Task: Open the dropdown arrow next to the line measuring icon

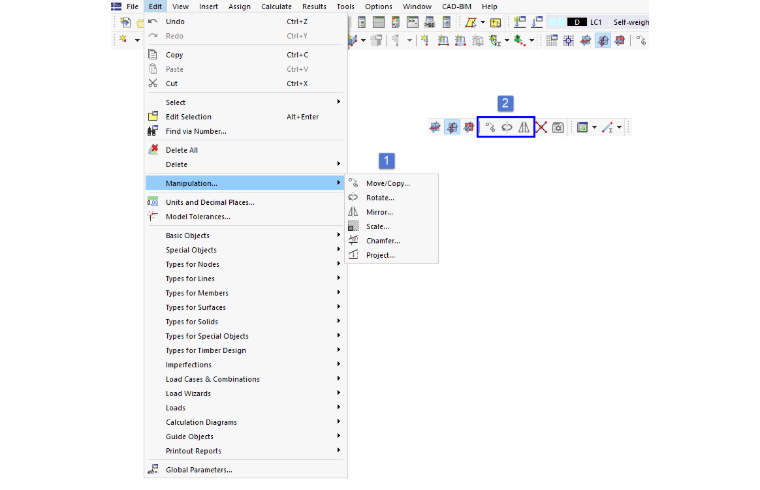Action: click(619, 127)
